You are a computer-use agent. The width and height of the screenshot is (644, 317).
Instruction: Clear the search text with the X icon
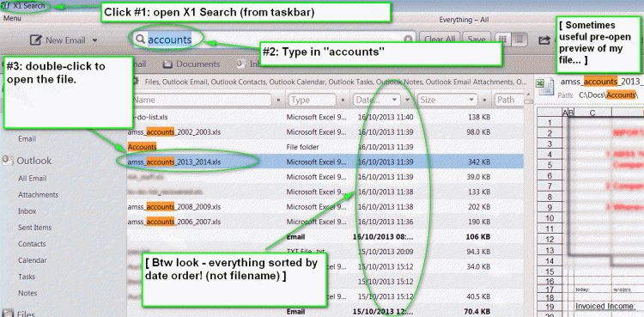408,39
